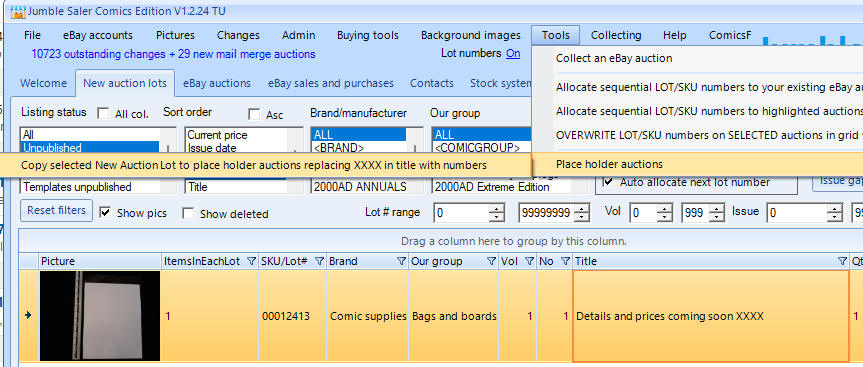This screenshot has width=863, height=367.
Task: Select ALL in Brand/manufacturer list
Action: pos(359,135)
